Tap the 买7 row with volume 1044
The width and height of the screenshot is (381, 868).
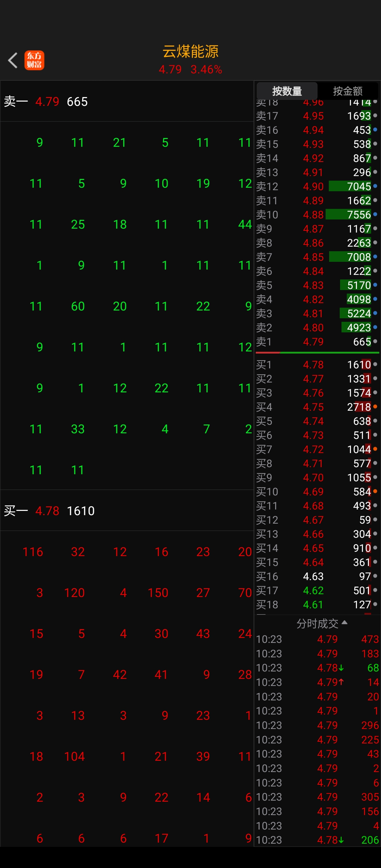[x=317, y=449]
